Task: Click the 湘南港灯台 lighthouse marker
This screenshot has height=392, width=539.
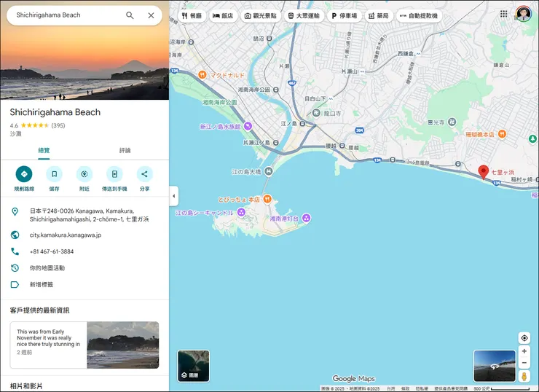Action: pos(306,218)
